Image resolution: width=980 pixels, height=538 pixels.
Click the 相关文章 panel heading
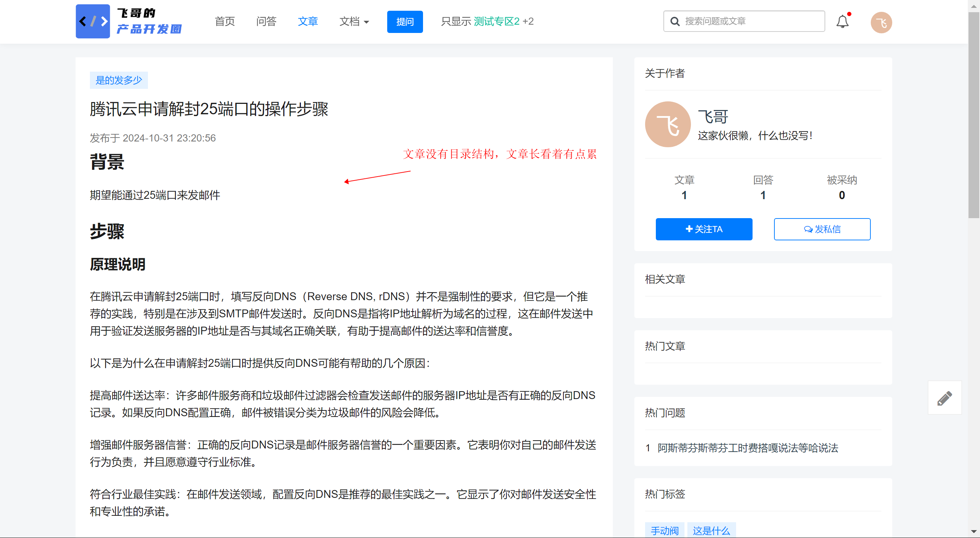point(665,279)
